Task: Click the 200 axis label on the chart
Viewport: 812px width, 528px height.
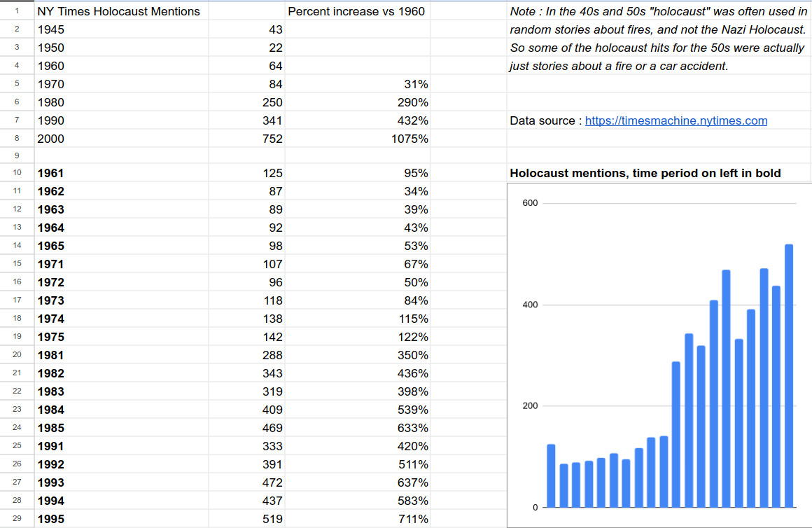Action: click(x=530, y=405)
